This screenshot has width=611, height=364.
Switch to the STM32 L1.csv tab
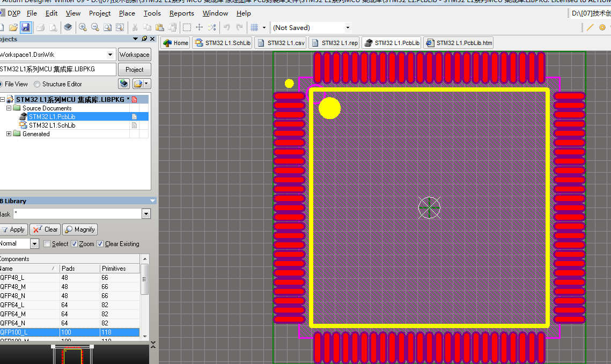pos(281,43)
